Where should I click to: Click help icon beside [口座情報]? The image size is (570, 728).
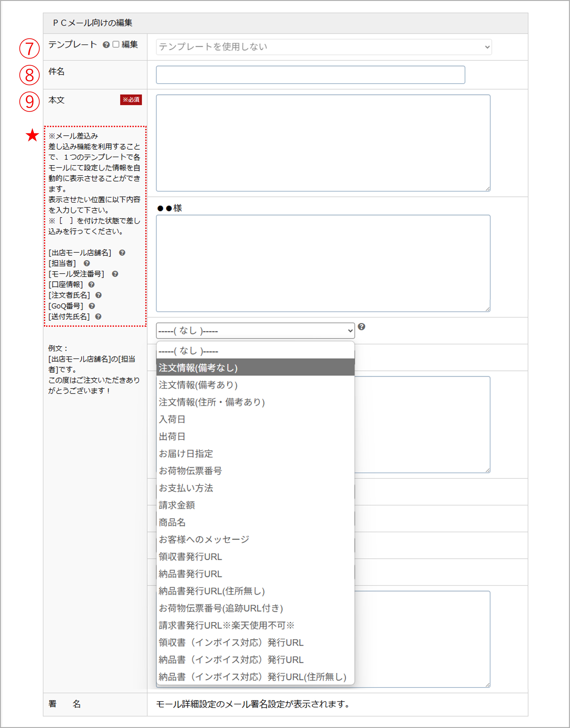click(x=91, y=284)
